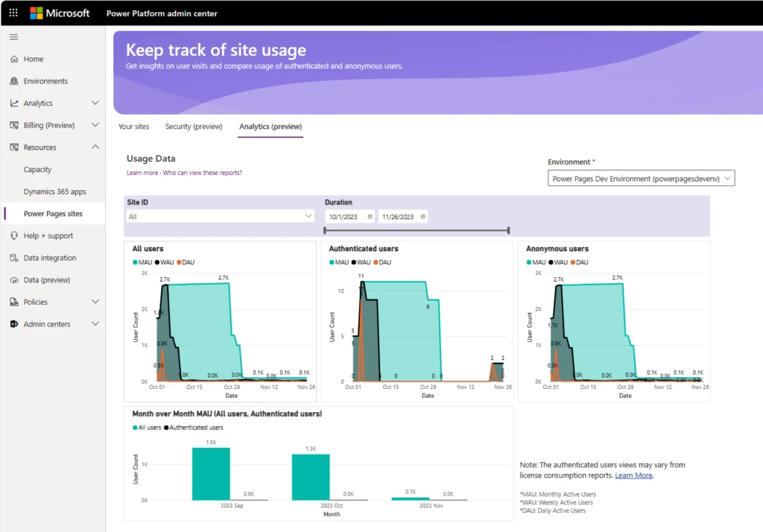Open the Environment selector dropdown
763x532 pixels.
pyautogui.click(x=641, y=178)
